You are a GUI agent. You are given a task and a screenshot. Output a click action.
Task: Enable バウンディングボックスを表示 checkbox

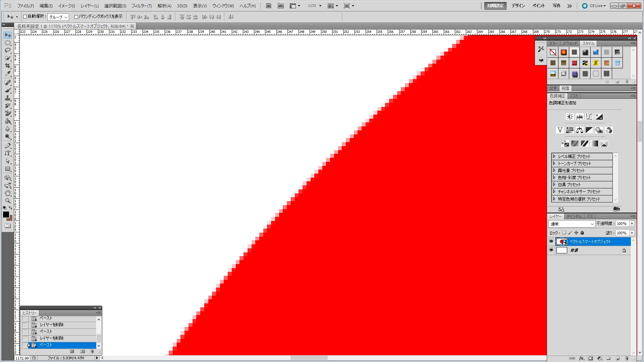pyautogui.click(x=76, y=16)
